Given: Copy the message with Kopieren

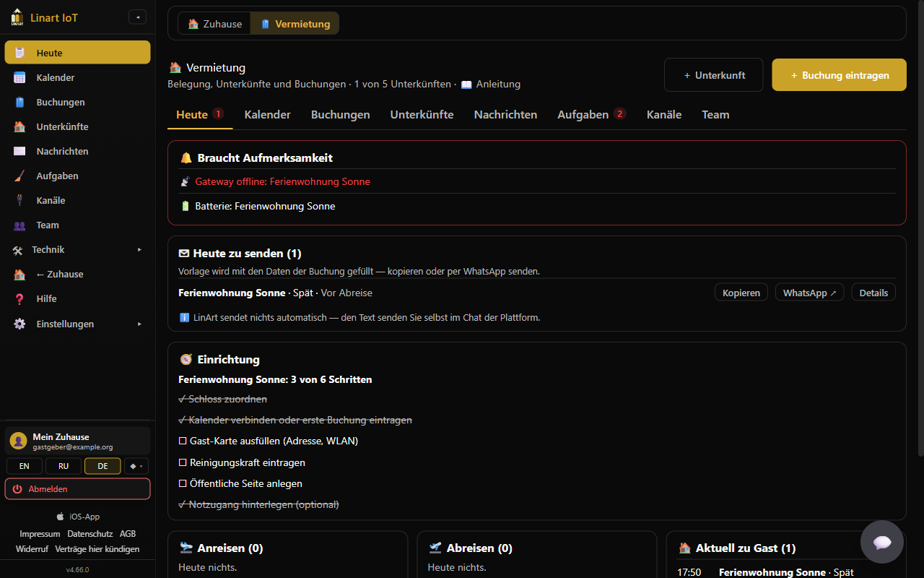Looking at the screenshot, I should tap(741, 293).
